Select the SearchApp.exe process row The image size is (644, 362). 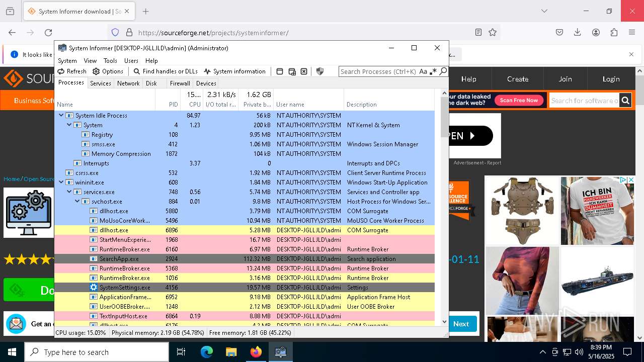[x=245, y=259]
